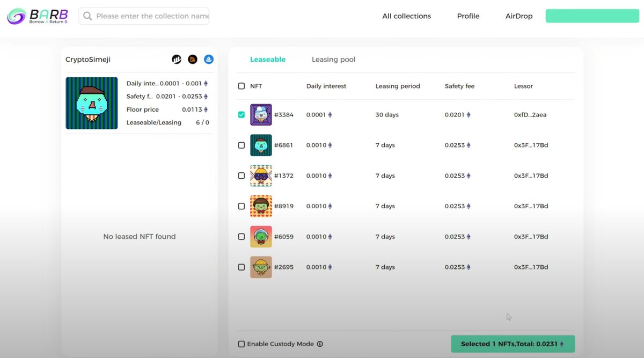This screenshot has width=644, height=358.
Task: Open NFT #6861 thumbnail
Action: [261, 145]
